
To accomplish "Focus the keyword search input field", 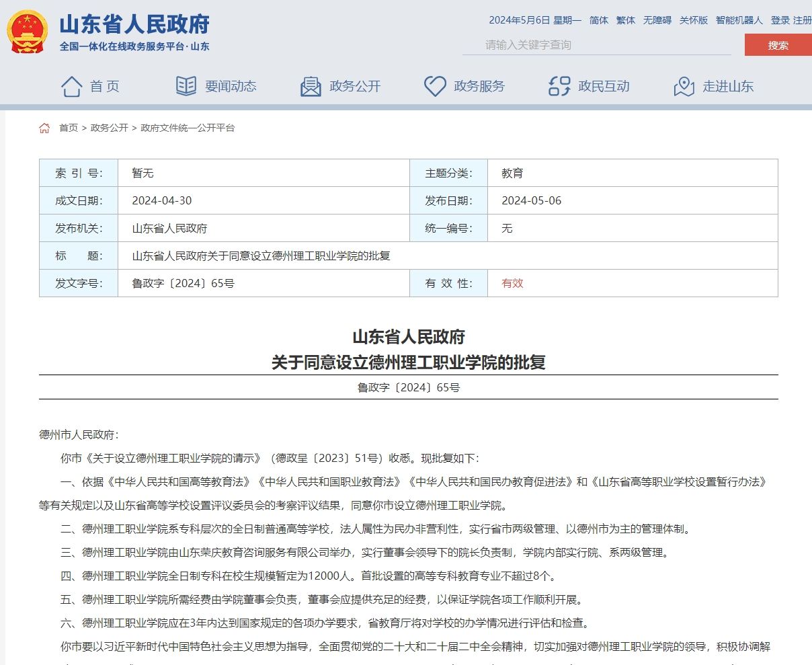I will 597,45.
